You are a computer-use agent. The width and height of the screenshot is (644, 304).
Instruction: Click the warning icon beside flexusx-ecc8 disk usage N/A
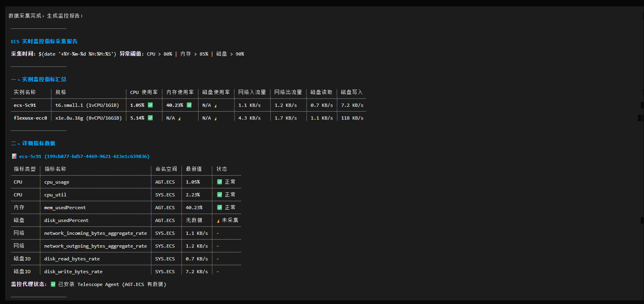(x=215, y=118)
